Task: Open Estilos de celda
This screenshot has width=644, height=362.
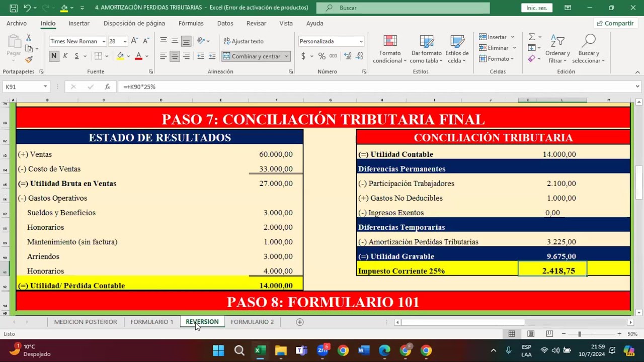Action: [x=457, y=49]
